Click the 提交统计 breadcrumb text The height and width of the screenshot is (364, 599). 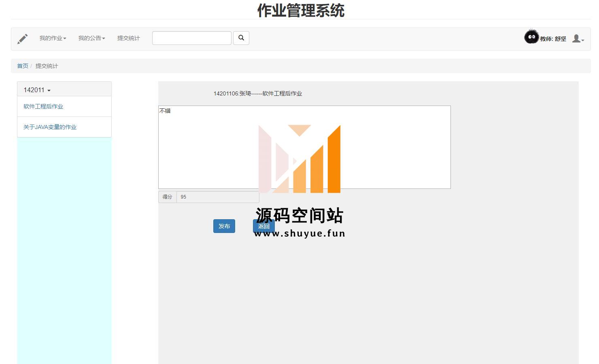(x=47, y=66)
